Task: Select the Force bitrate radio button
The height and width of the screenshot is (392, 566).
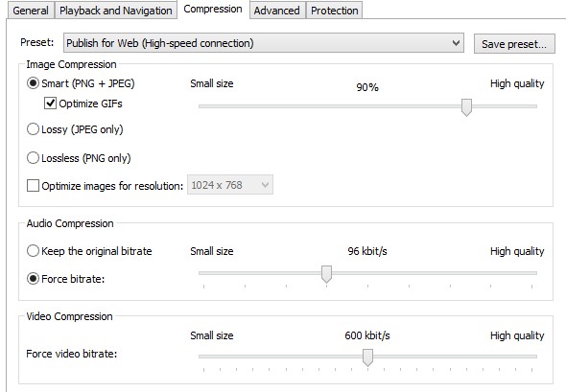Action: 33,279
